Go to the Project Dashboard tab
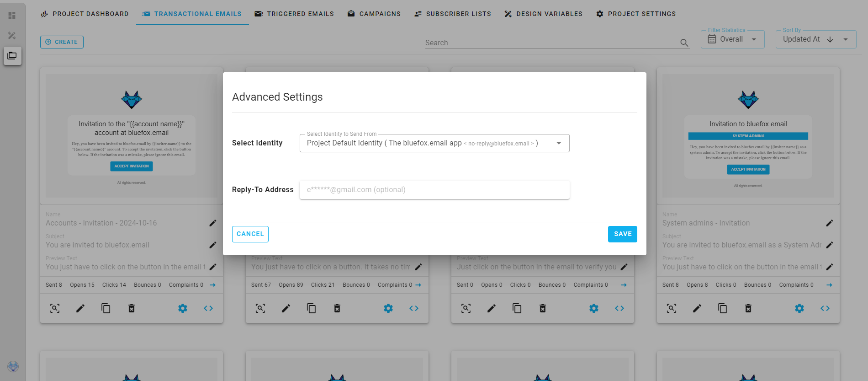868x381 pixels. pyautogui.click(x=85, y=14)
